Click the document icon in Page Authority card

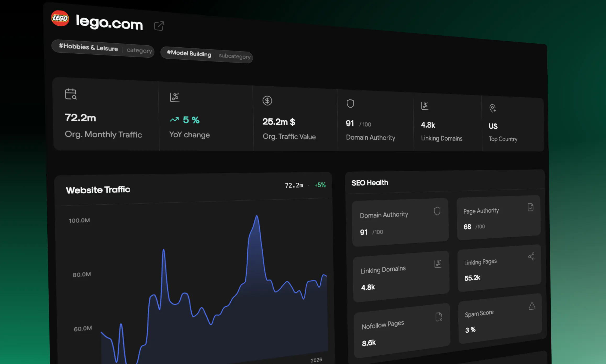530,207
